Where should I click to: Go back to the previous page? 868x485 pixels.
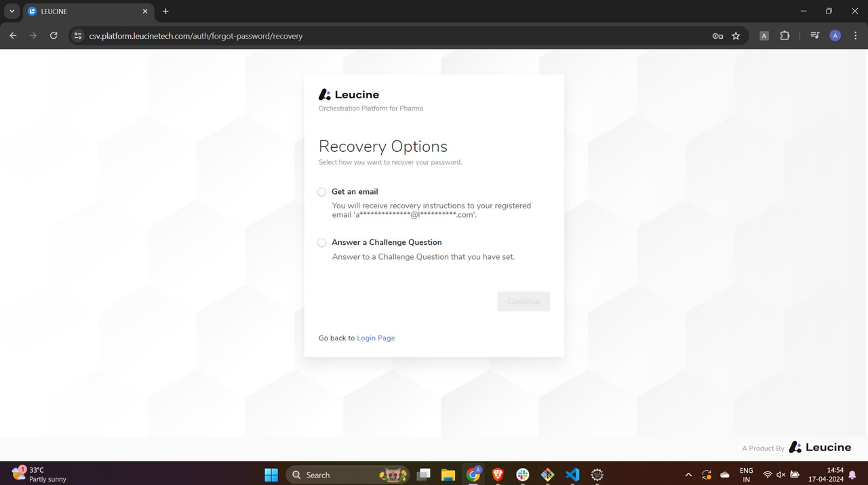[13, 36]
